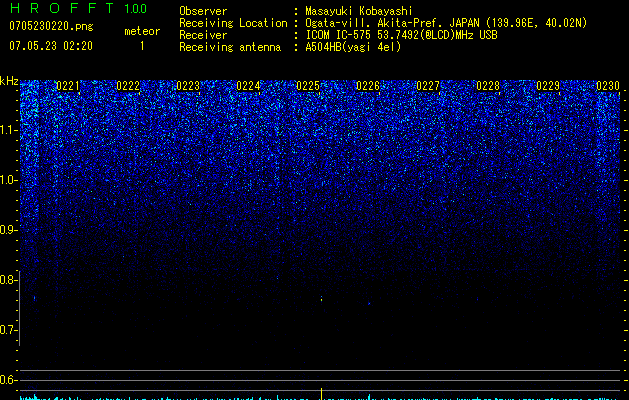The height and width of the screenshot is (400, 629).
Task: Click time marker 0225
Action: [308, 86]
